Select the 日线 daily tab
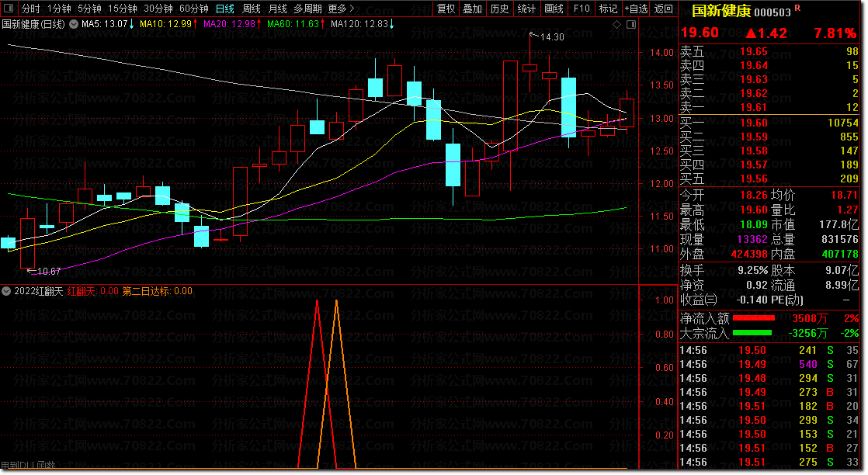Image resolution: width=868 pixels, height=475 pixels. pyautogui.click(x=224, y=9)
